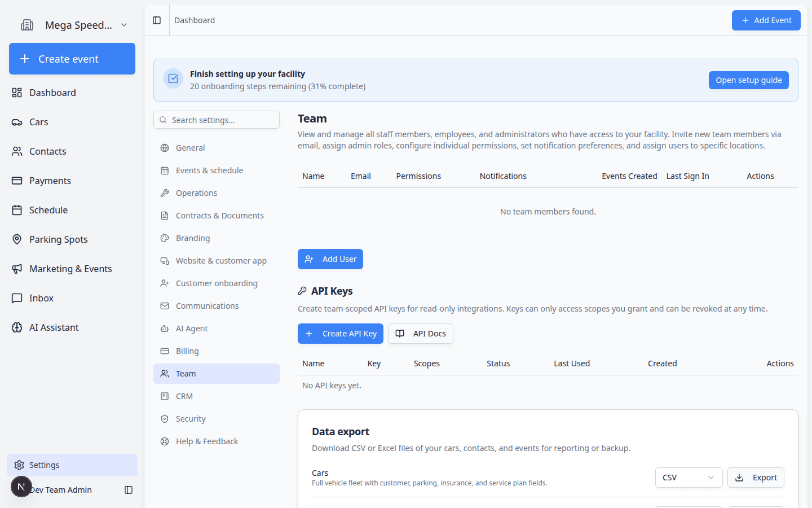Click the Add User button

coord(330,259)
